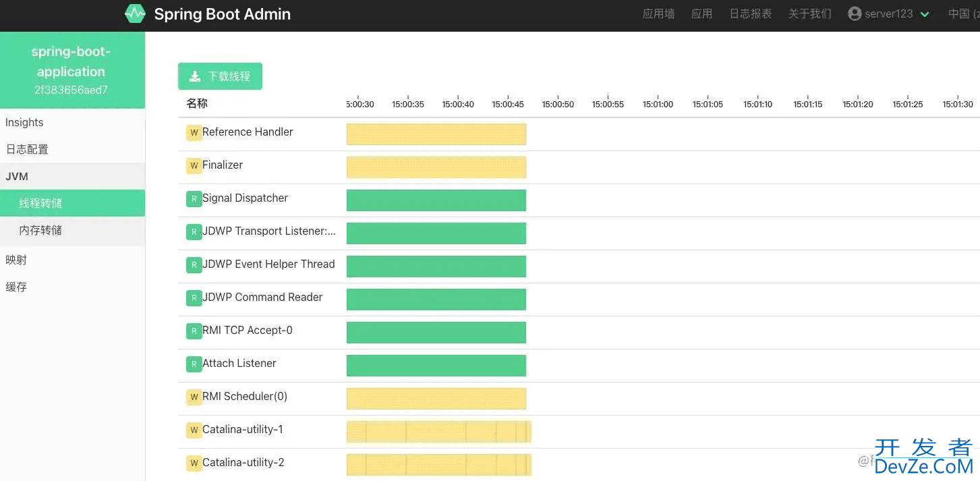Click the R state badge of Signal Dispatcher
The height and width of the screenshot is (481, 980).
pos(194,199)
